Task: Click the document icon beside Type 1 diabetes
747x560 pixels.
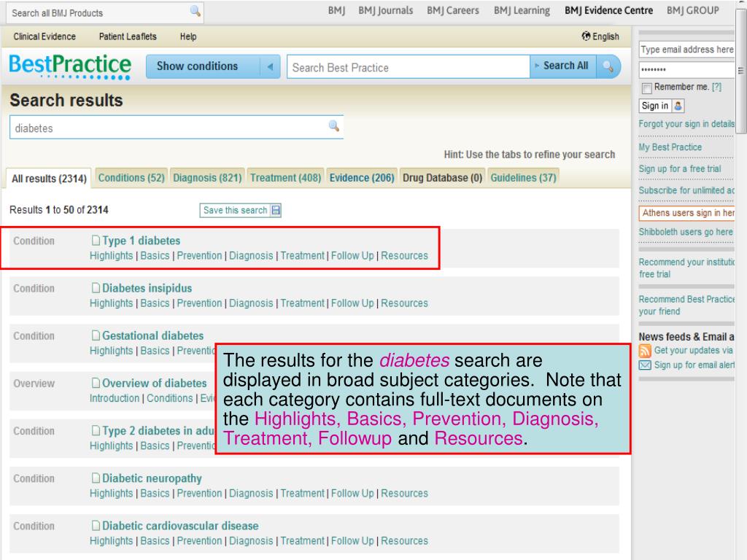Action: click(x=96, y=241)
